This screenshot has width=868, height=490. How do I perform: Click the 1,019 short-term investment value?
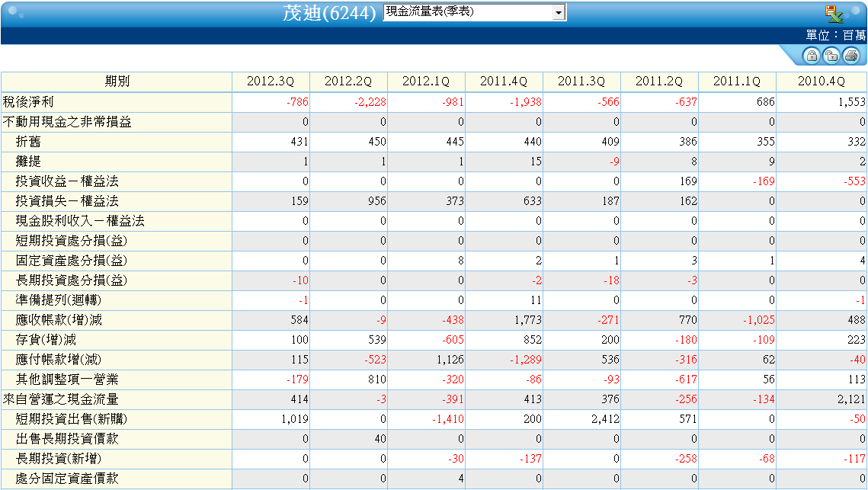[295, 419]
